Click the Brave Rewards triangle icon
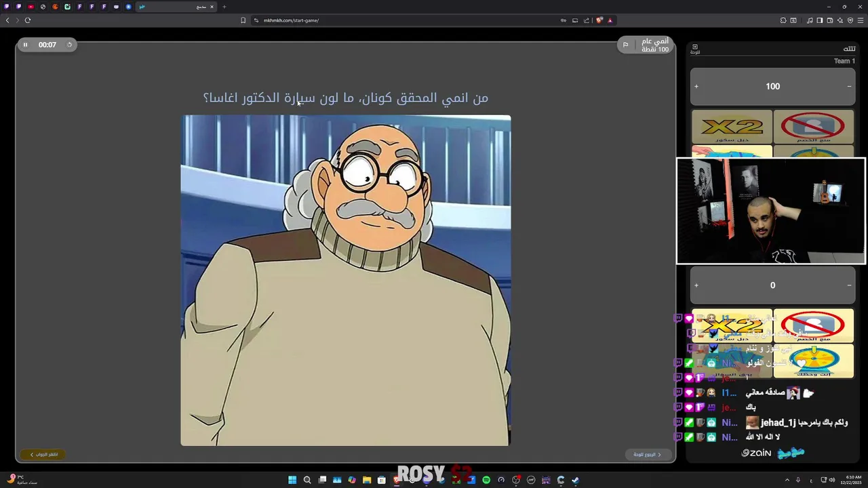The image size is (868, 488). point(610,20)
